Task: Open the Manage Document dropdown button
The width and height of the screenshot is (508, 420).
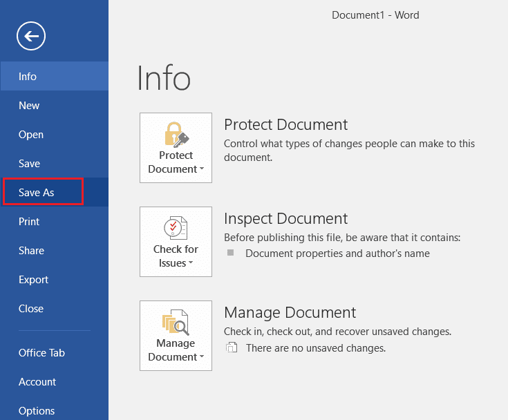Action: [x=176, y=336]
